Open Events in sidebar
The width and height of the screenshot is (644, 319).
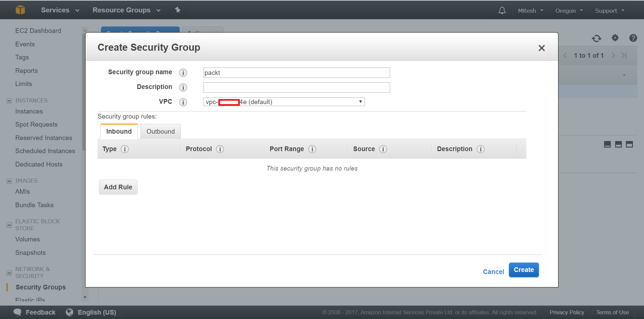25,44
